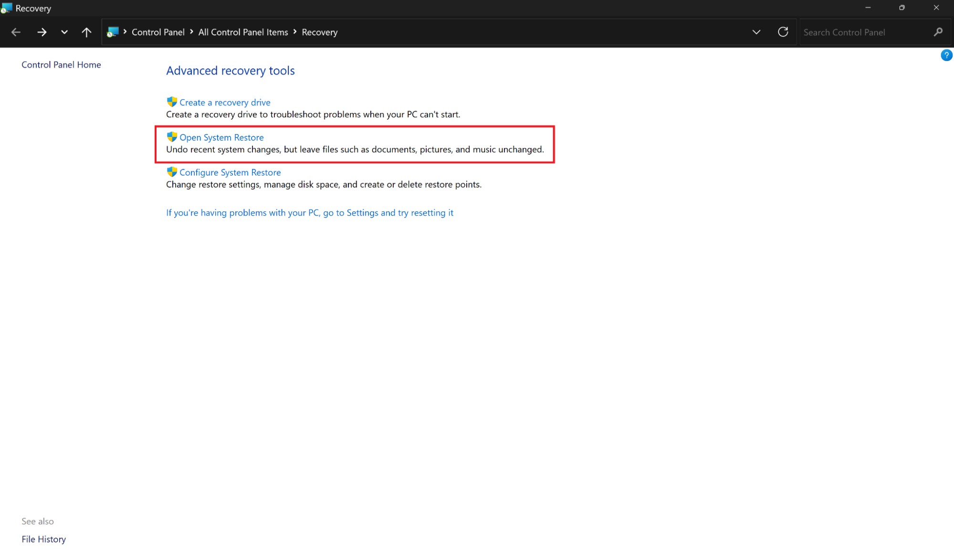The image size is (954, 560).
Task: Go back using the back arrow
Action: (x=16, y=32)
